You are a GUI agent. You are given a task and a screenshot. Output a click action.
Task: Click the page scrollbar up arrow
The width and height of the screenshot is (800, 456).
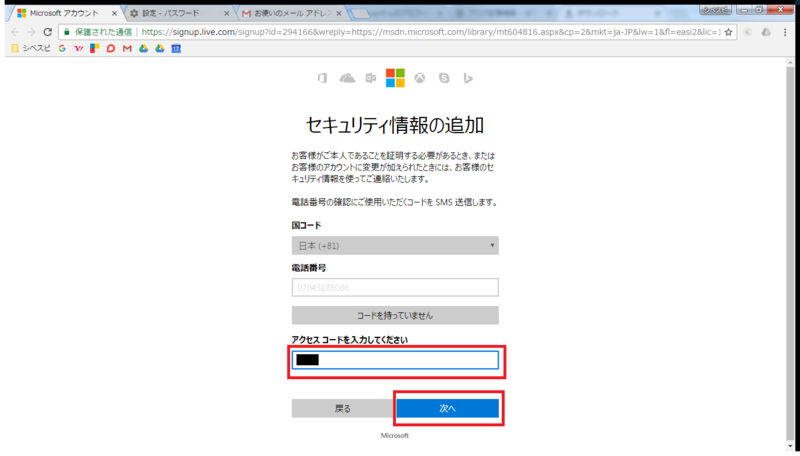(791, 62)
